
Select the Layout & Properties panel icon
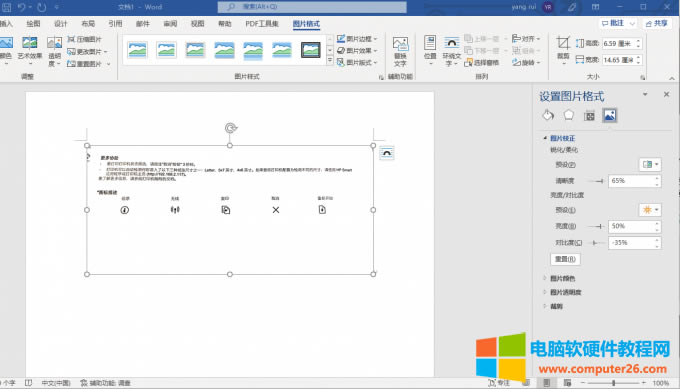tap(589, 115)
